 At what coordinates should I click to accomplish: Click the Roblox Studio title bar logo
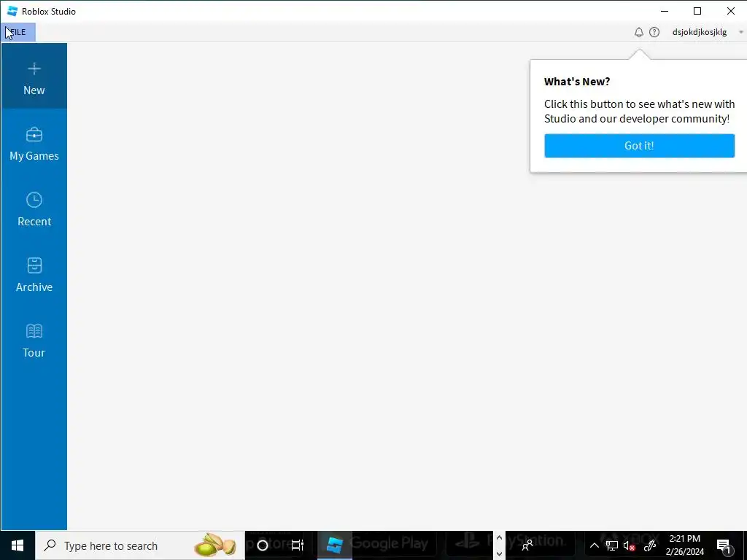point(12,11)
